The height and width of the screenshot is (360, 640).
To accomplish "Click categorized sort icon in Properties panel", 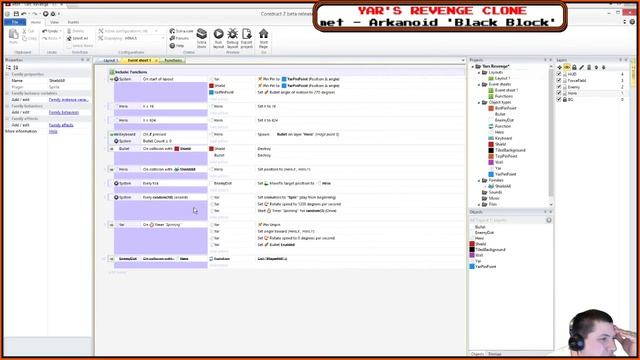I will point(8,67).
